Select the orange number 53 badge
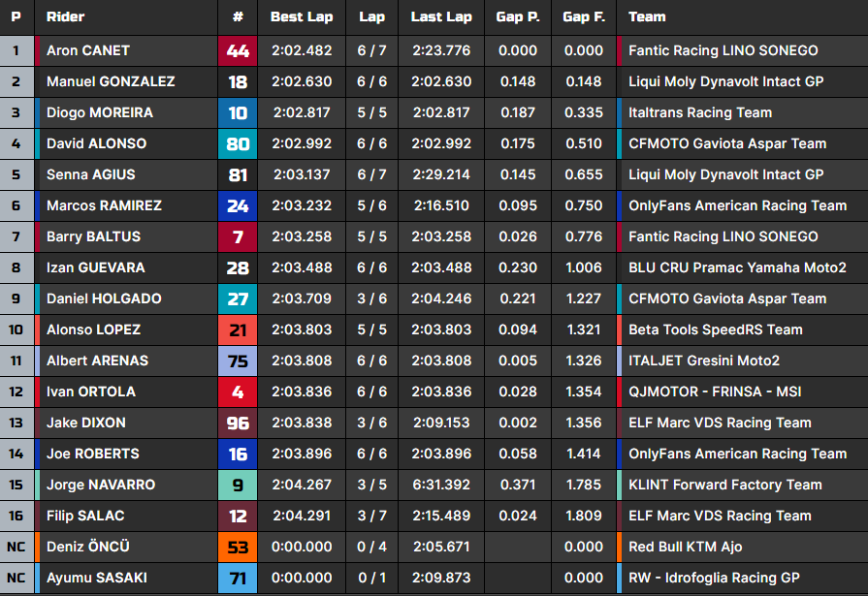This screenshot has height=596, width=868. pos(238,547)
